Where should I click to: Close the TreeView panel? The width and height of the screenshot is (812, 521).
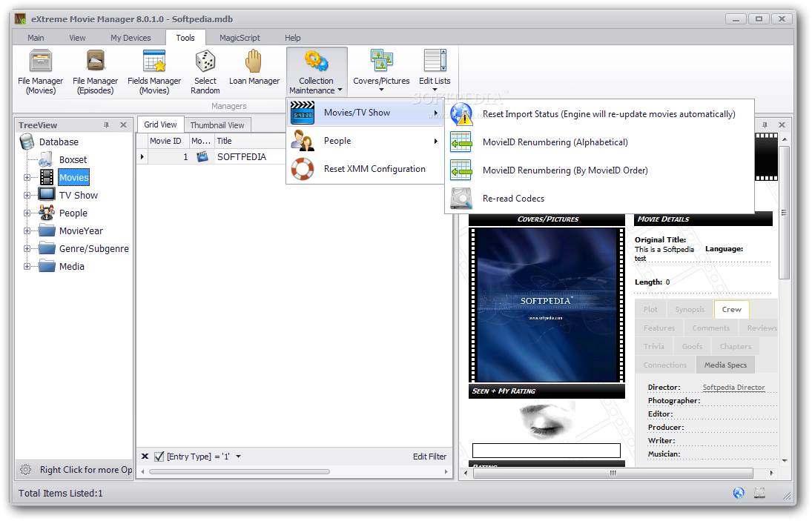click(x=123, y=125)
